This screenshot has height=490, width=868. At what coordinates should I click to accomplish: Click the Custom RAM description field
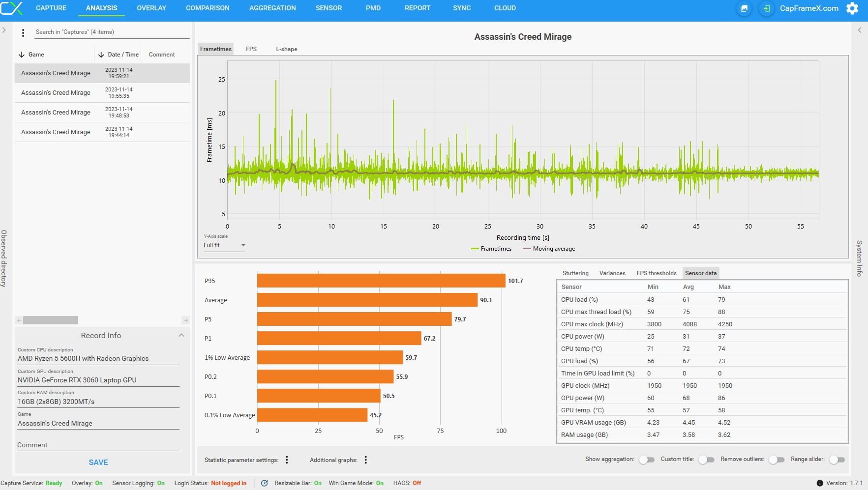coord(98,402)
